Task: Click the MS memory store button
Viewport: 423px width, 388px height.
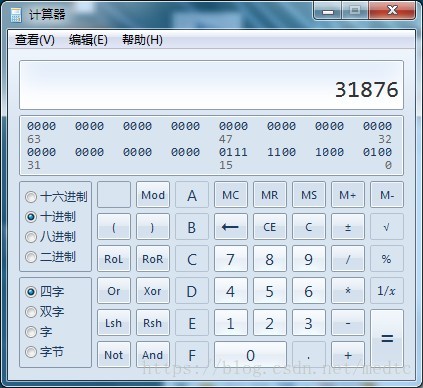Action: click(x=309, y=195)
